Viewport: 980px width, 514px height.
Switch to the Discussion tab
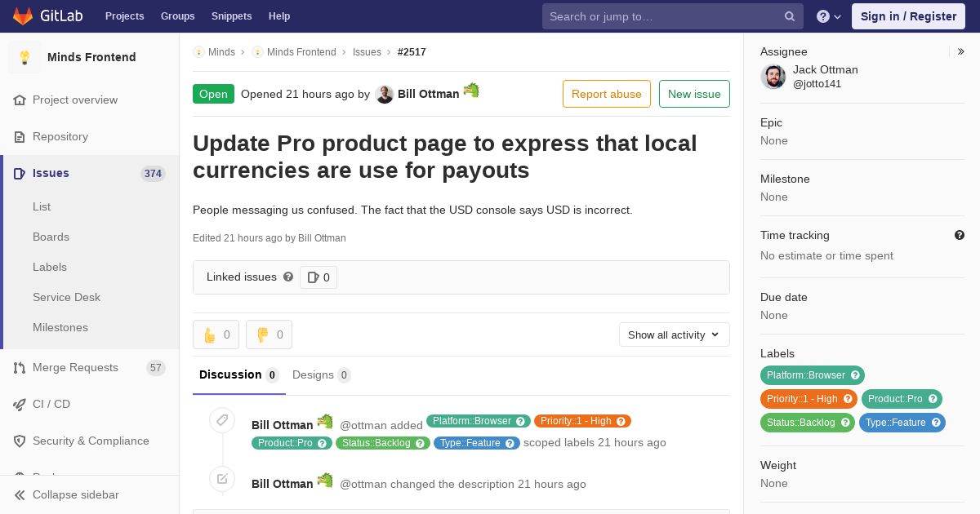[239, 375]
